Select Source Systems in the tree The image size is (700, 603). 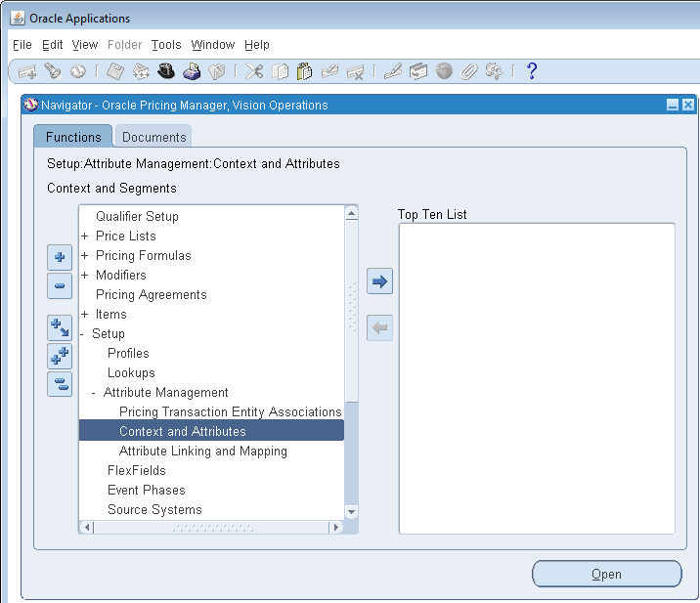coord(154,510)
